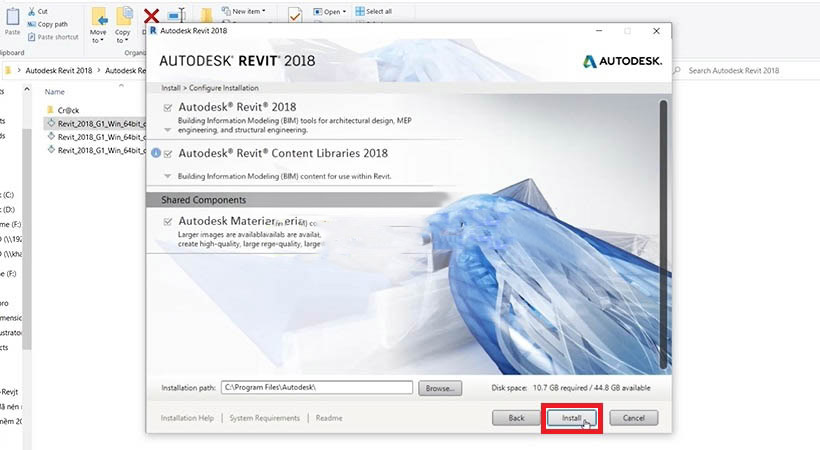The height and width of the screenshot is (450, 820).
Task: Click the navigation pane scroll-up arrow in Explorer
Action: (27, 90)
